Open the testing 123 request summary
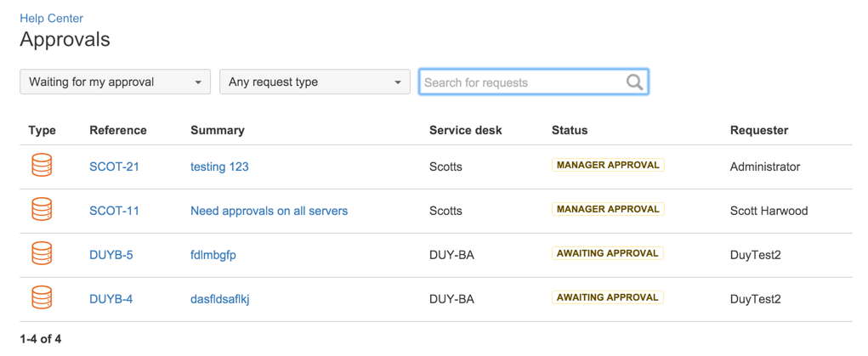Image resolution: width=868 pixels, height=356 pixels. tap(220, 166)
